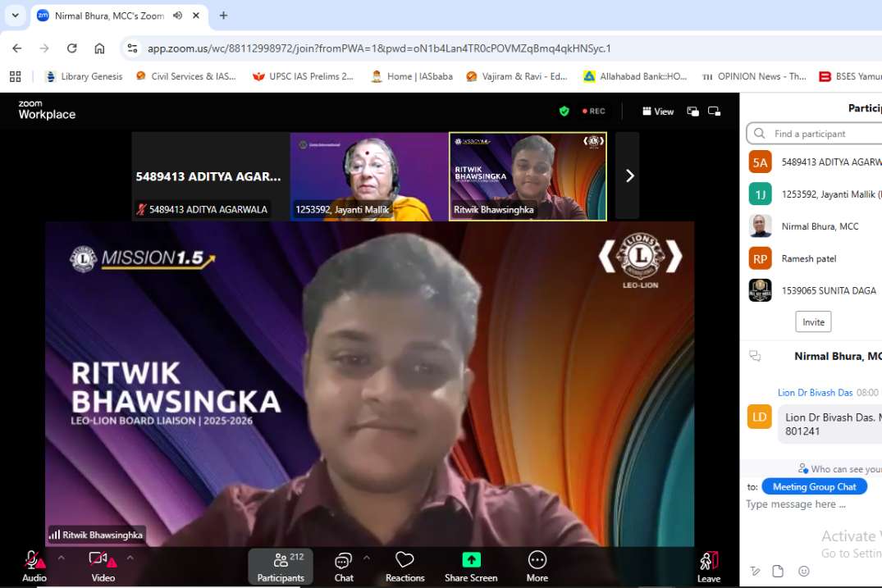Click the emoji icon in chat box
This screenshot has height=588, width=882.
[x=803, y=571]
